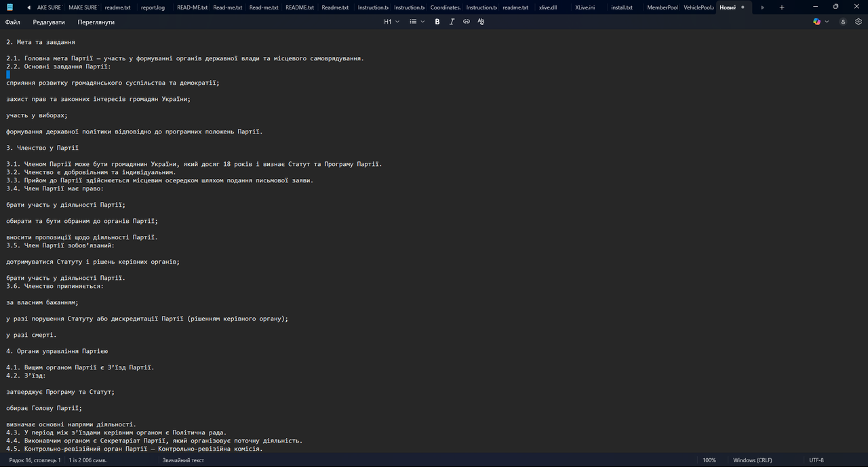This screenshot has height=467, width=868.
Task: Click the line 'захист прав та законних інтересів'
Action: click(98, 99)
